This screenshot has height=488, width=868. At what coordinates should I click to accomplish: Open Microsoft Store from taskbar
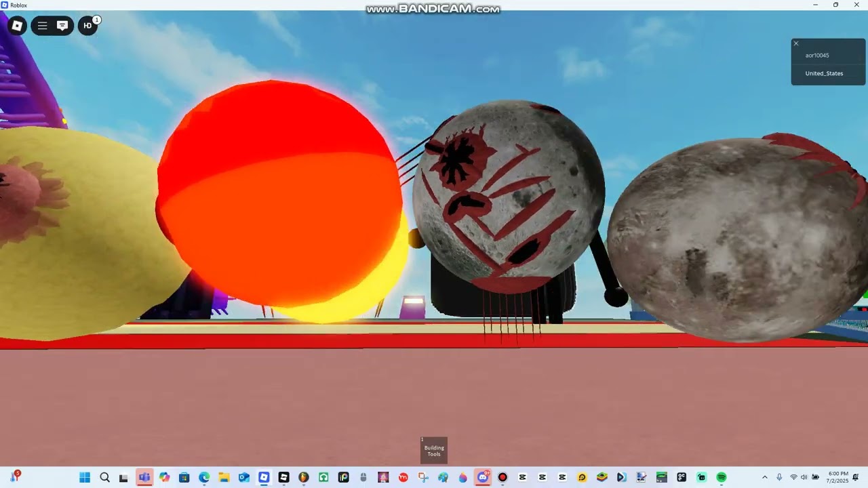coord(184,478)
